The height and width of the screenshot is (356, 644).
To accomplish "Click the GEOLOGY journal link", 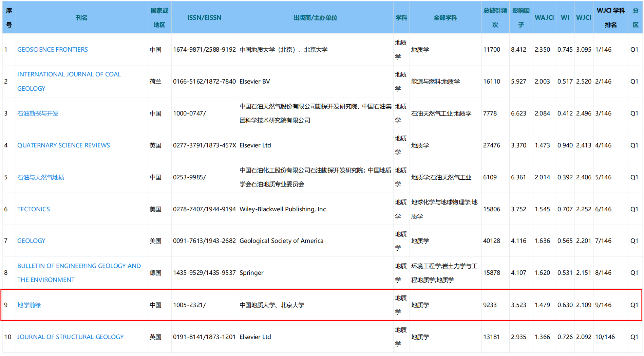I will tap(31, 241).
